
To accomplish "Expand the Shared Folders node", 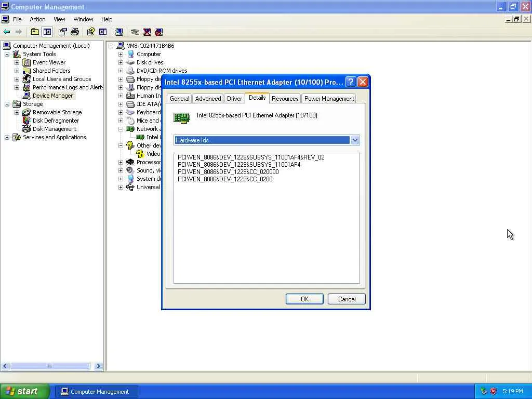I will pos(17,71).
